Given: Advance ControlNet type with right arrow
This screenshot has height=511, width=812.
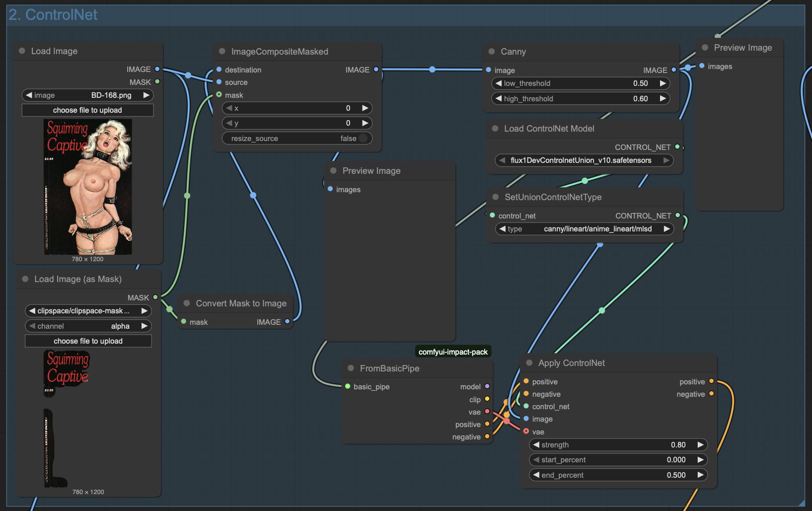Looking at the screenshot, I should point(666,228).
